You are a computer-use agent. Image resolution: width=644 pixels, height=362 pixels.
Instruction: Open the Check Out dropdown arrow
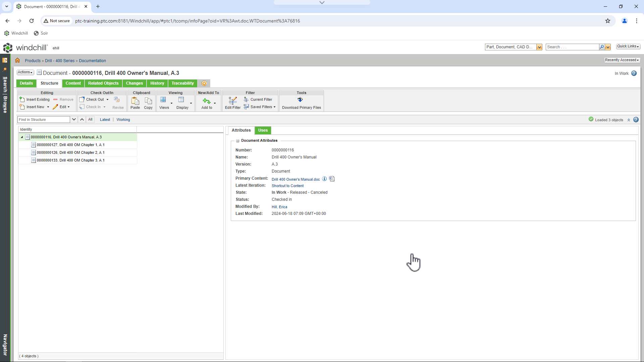[x=107, y=100]
